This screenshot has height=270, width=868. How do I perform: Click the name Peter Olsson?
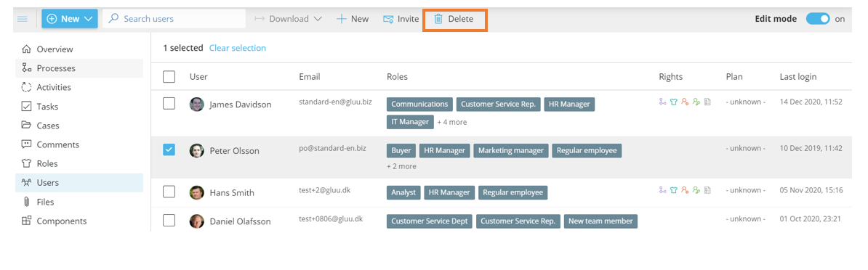(234, 151)
